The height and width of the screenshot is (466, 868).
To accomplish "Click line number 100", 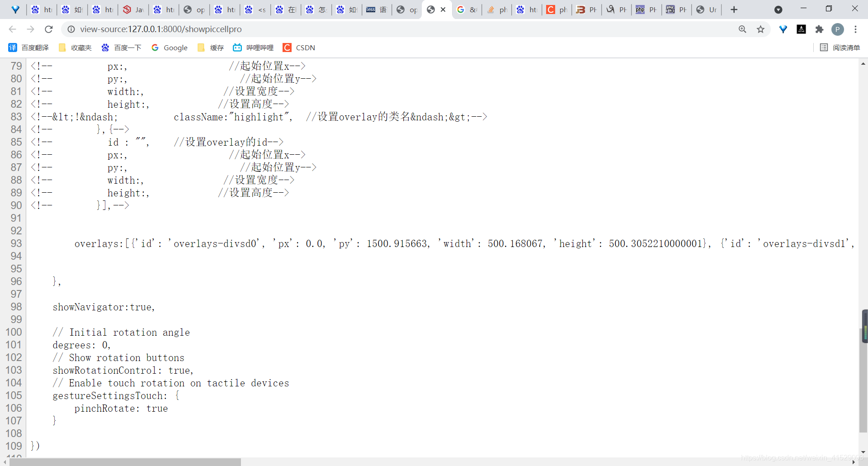I will point(14,332).
